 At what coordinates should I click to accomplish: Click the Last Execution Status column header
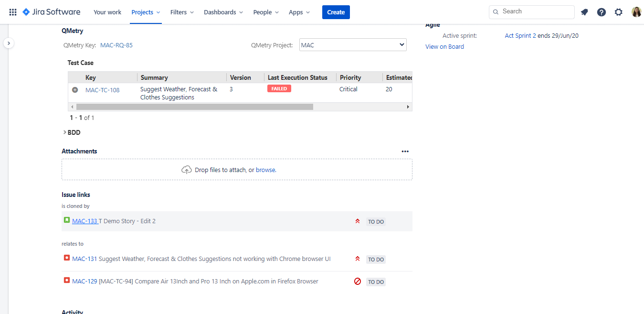pyautogui.click(x=298, y=77)
